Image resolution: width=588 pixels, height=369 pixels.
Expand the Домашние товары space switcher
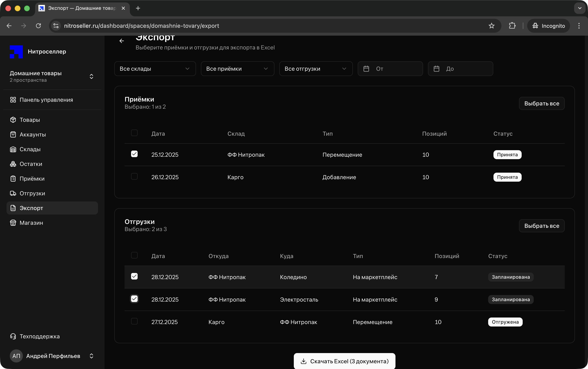(x=91, y=76)
